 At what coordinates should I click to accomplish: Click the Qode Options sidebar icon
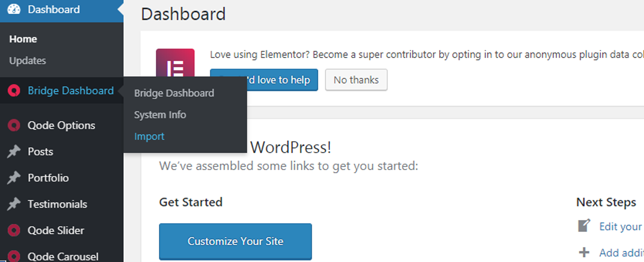click(x=14, y=125)
